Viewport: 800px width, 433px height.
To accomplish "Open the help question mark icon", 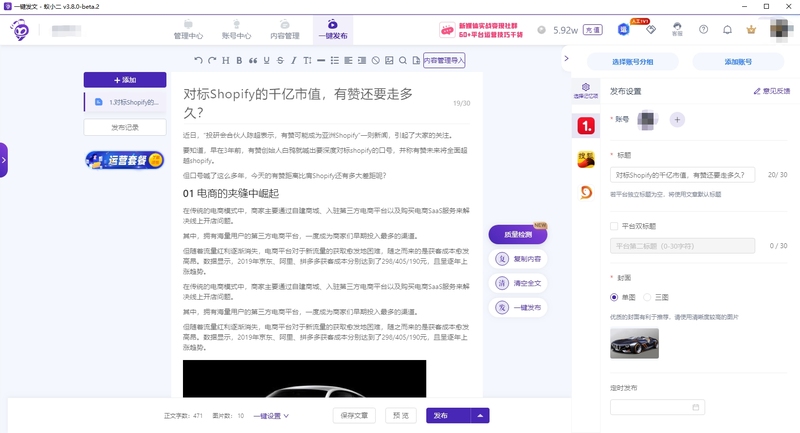I will 704,30.
